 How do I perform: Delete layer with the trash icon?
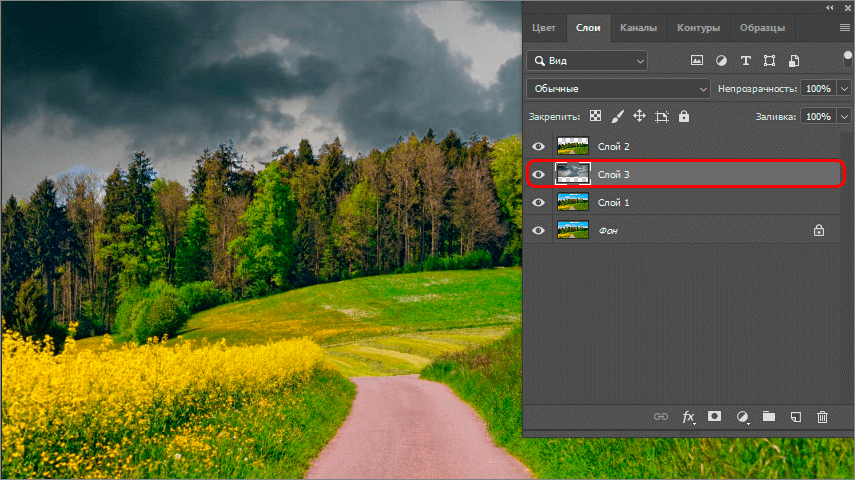click(823, 416)
